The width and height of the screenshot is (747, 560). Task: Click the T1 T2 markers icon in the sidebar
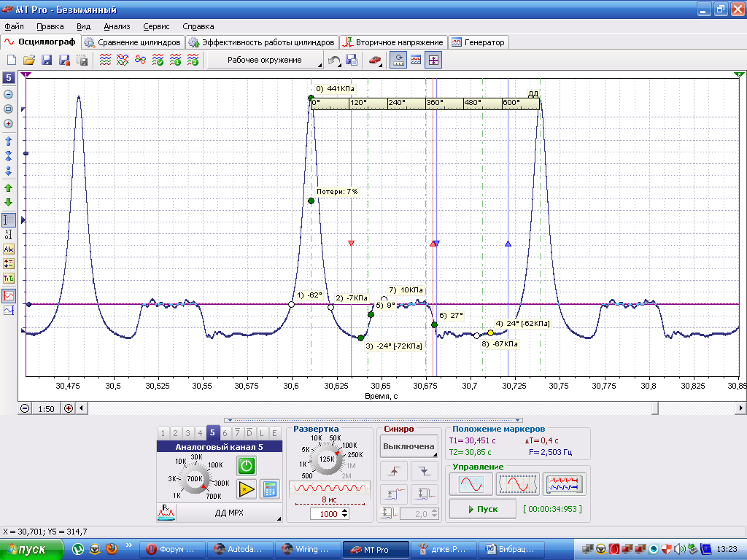(9, 279)
